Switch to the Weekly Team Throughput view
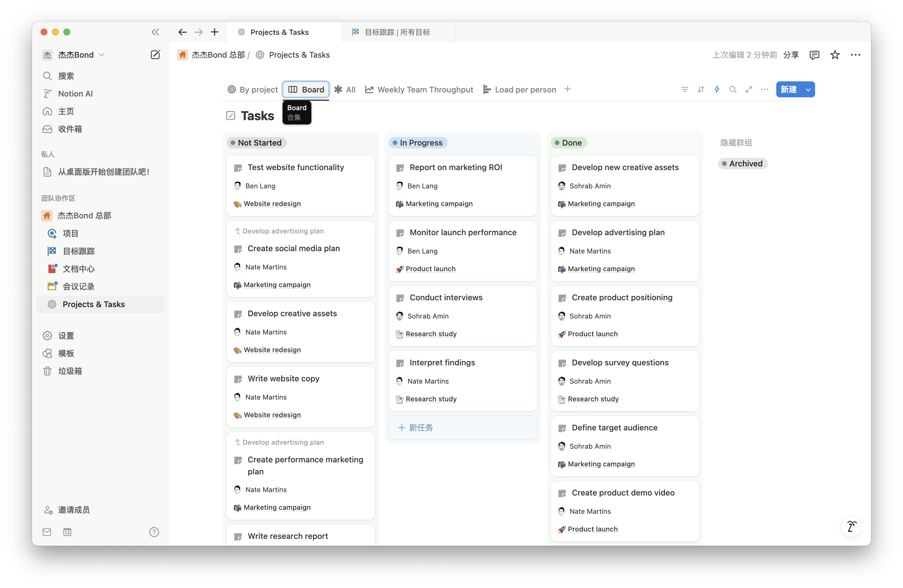The image size is (903, 588). coord(419,90)
